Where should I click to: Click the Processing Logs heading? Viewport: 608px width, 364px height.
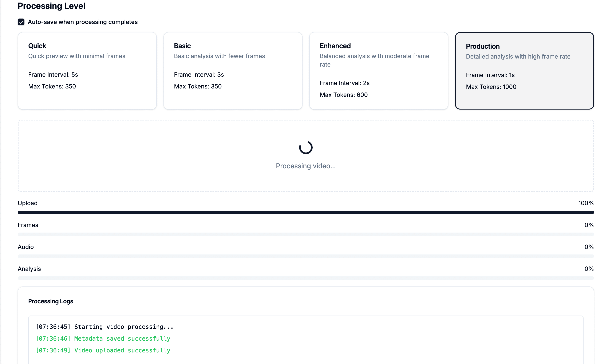pos(51,301)
